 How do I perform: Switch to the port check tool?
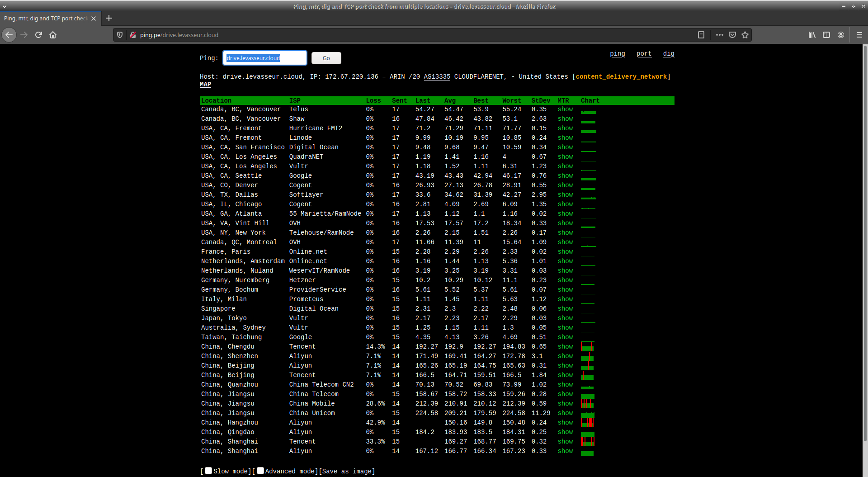644,54
